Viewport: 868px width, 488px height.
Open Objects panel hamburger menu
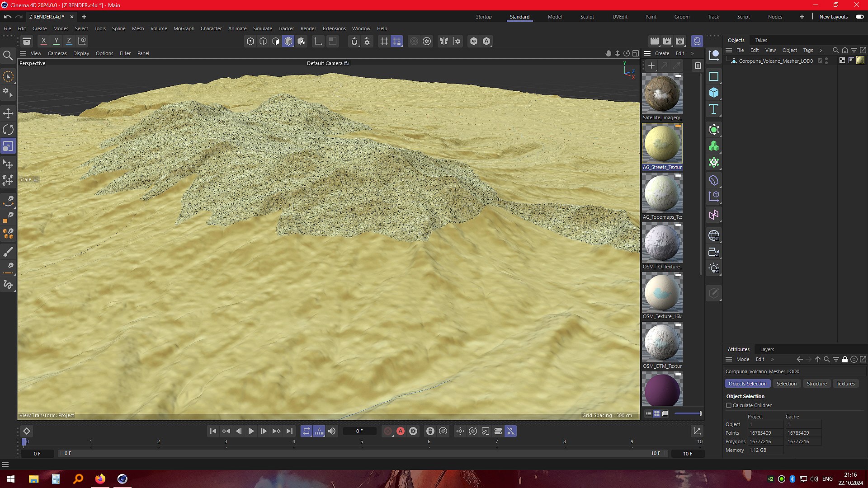(x=729, y=50)
